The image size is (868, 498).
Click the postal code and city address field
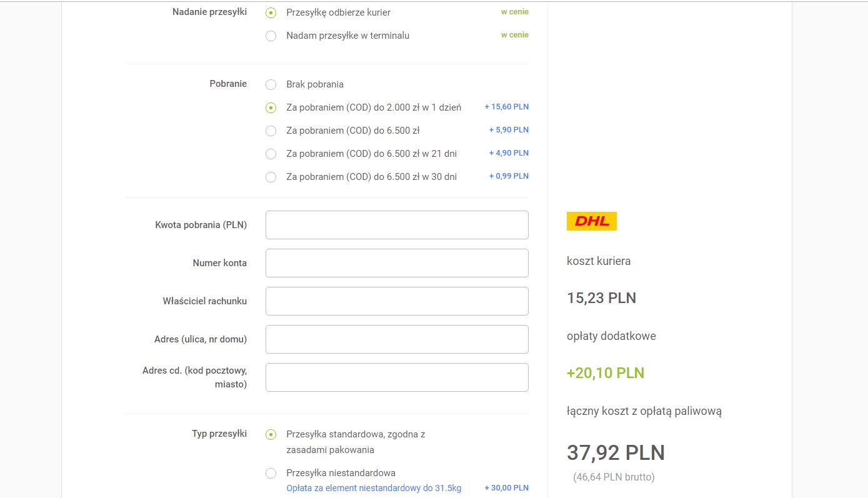[397, 377]
